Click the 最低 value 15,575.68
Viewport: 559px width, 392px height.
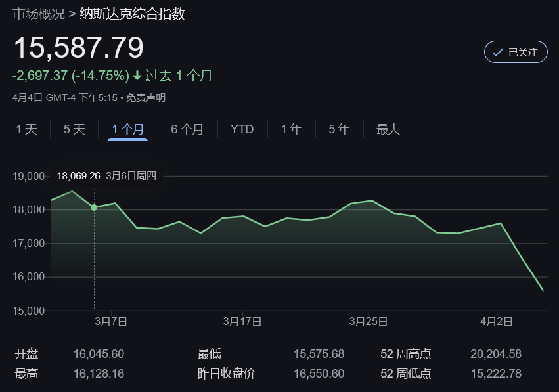coord(319,354)
